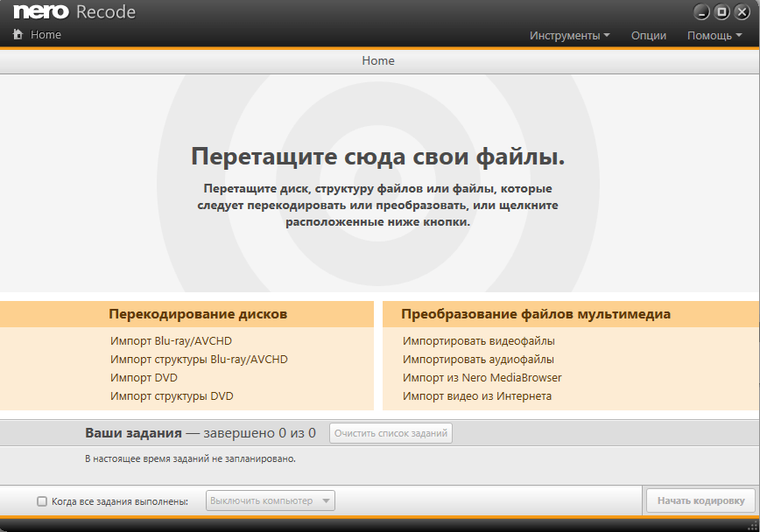The image size is (760, 532).
Task: Open the 'Выключить компьютер' dropdown
Action: [271, 500]
